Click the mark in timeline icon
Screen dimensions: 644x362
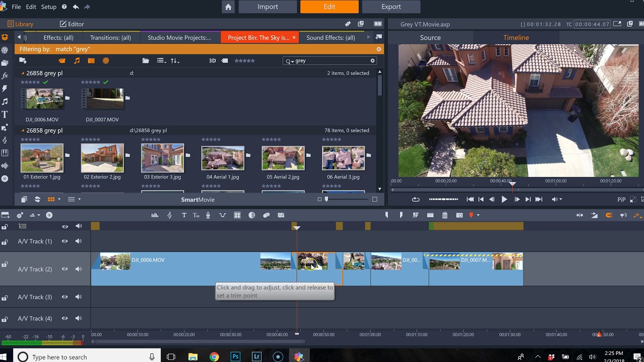coord(386,215)
